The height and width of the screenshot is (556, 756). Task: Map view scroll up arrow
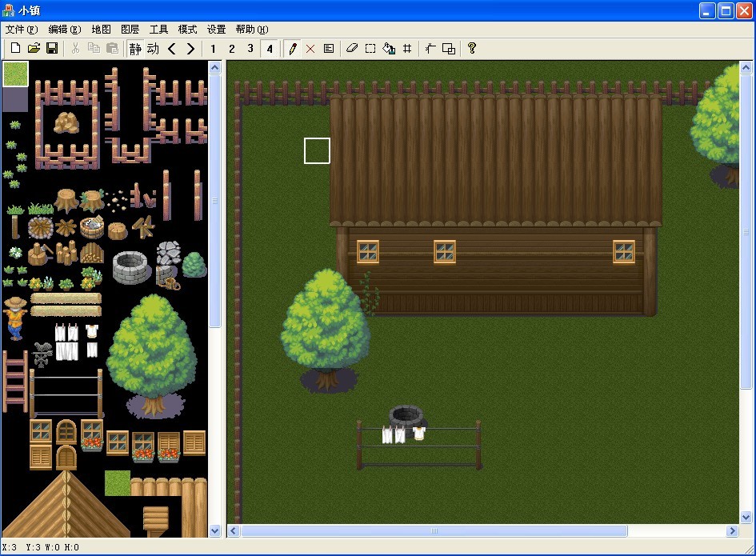coord(746,67)
